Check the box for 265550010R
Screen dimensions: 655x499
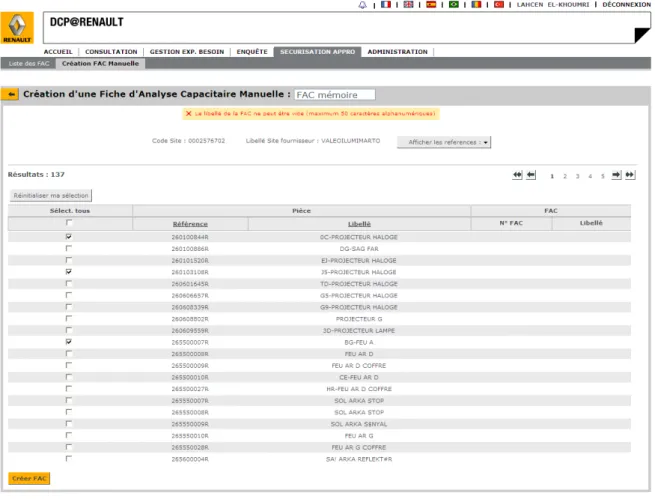click(69, 436)
